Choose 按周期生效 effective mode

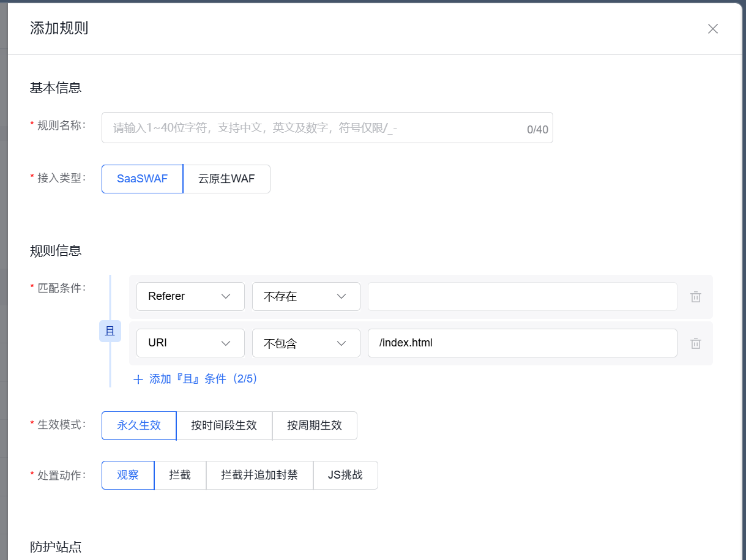coord(315,425)
